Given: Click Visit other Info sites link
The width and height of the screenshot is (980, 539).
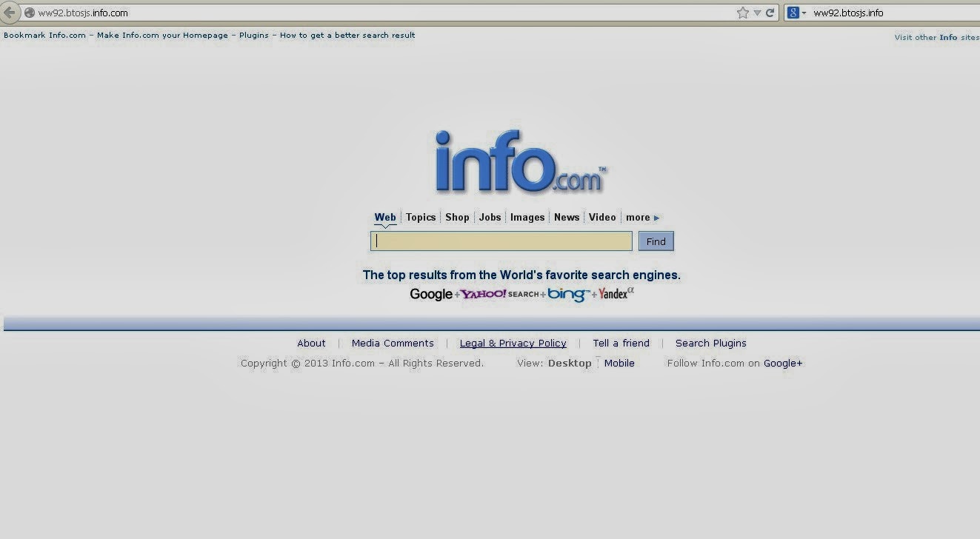Looking at the screenshot, I should pyautogui.click(x=936, y=37).
